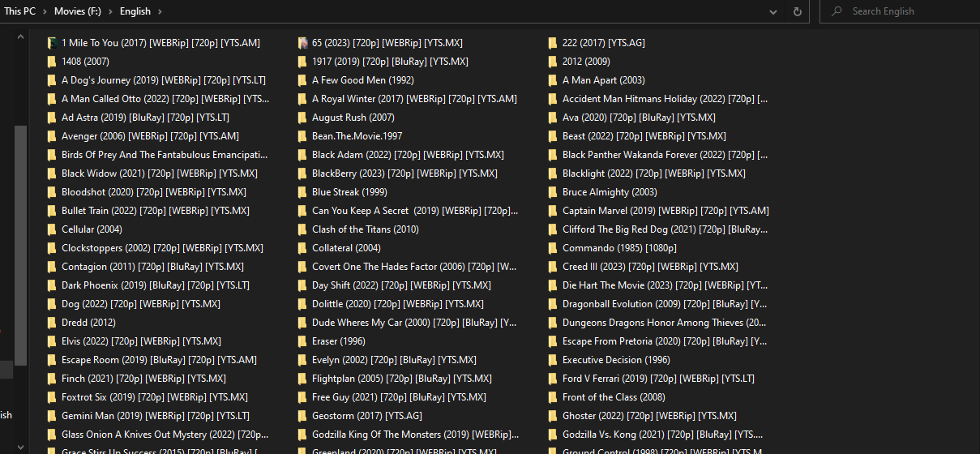Click the folder icon of Finch (2021)

click(x=52, y=379)
